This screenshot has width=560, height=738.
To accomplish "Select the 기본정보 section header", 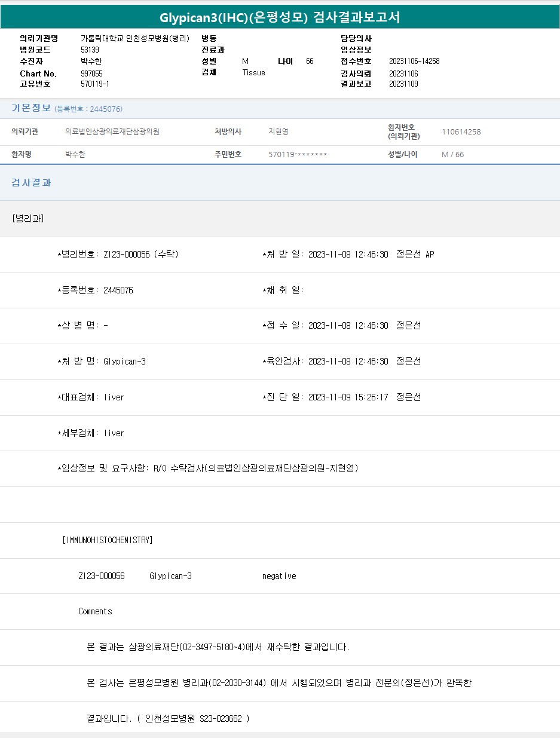I will (31, 108).
